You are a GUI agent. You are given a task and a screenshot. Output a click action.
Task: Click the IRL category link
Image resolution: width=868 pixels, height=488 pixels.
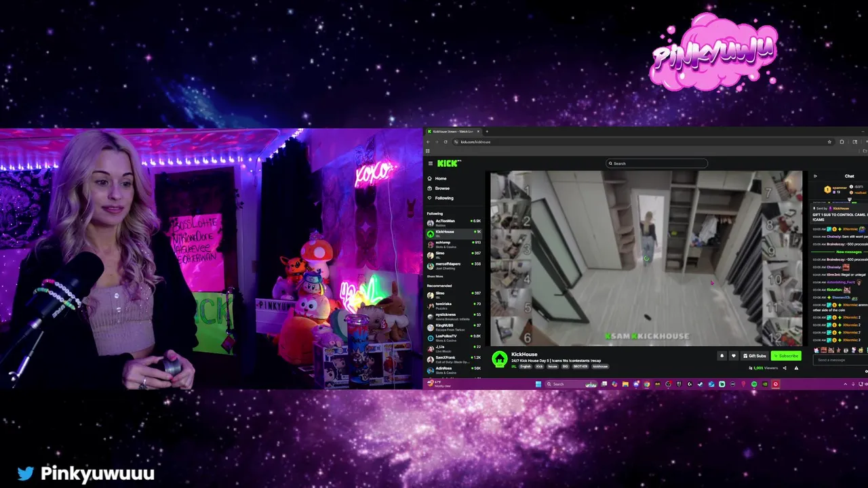(514, 366)
